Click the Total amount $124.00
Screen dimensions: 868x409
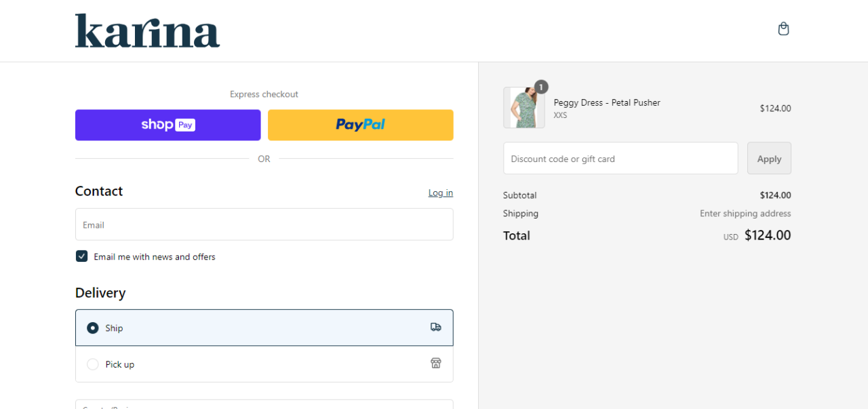(x=767, y=235)
